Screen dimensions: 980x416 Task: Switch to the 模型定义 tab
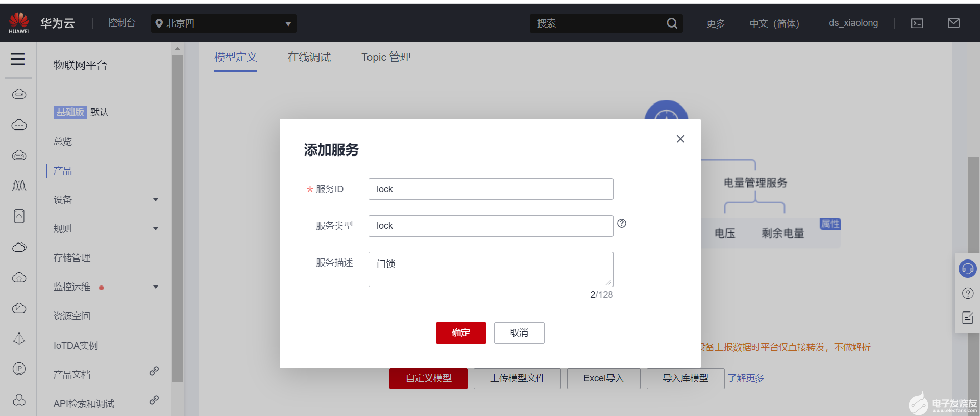(236, 57)
